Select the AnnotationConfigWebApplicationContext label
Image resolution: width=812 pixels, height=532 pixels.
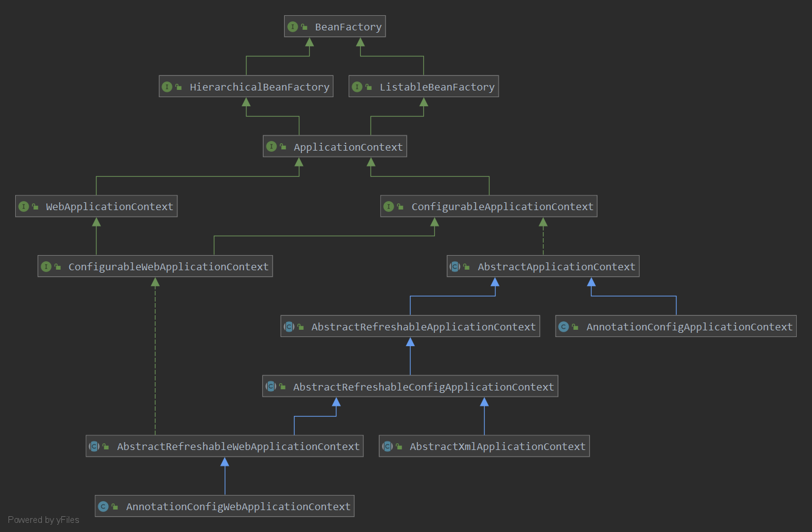click(x=238, y=507)
